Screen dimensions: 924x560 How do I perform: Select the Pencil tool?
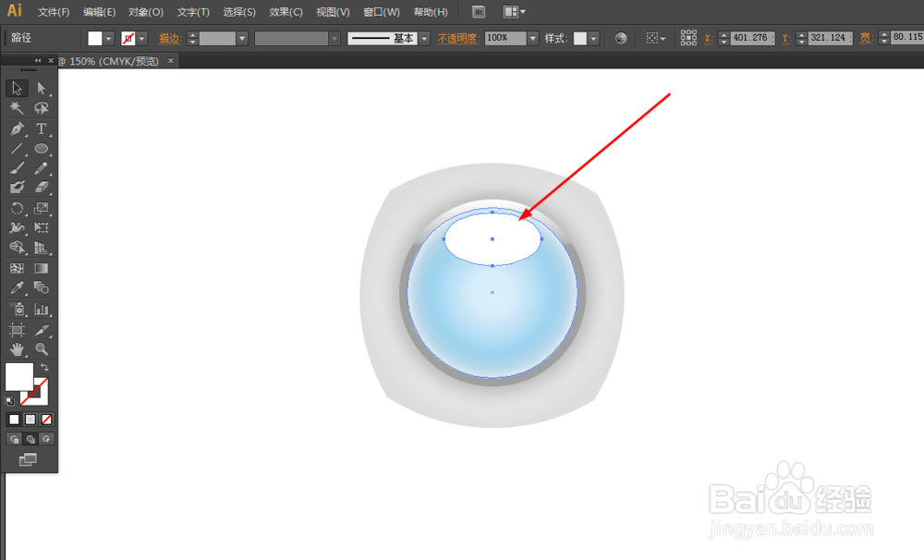[x=41, y=168]
